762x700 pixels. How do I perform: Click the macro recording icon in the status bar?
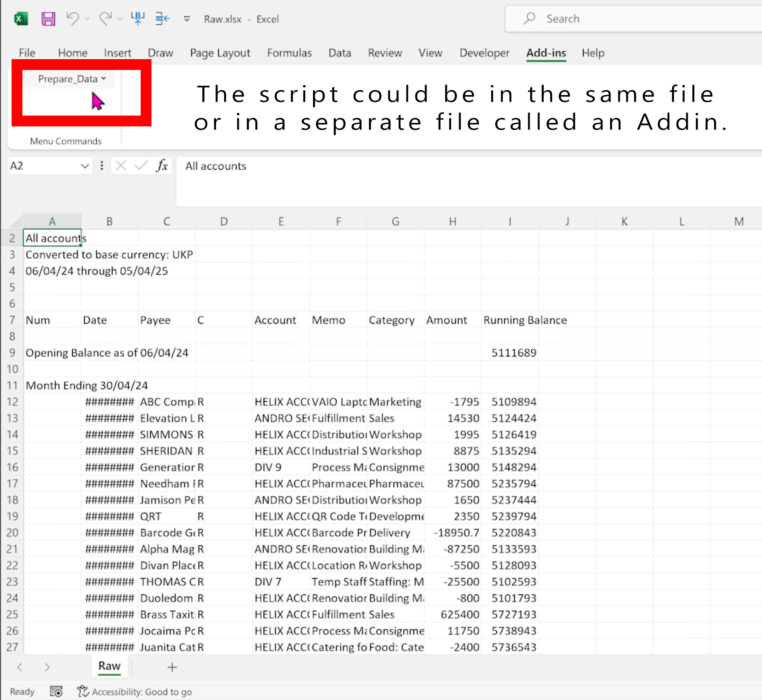56,691
